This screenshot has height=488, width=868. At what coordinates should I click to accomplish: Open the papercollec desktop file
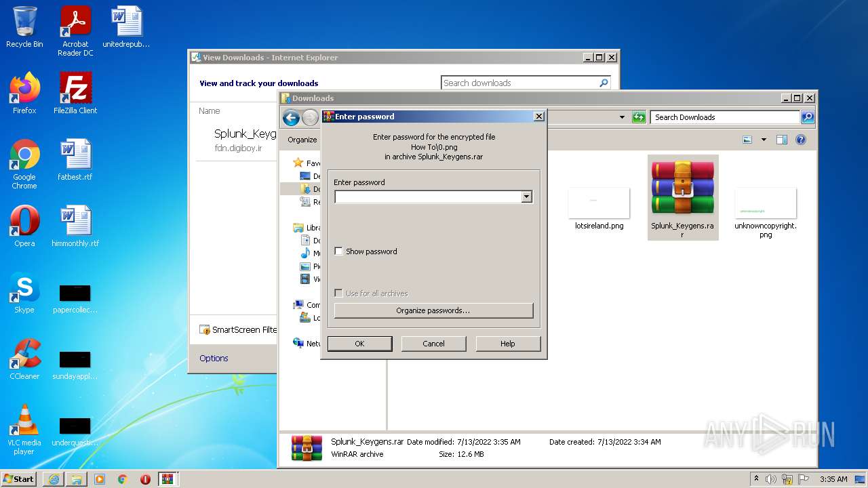point(75,298)
